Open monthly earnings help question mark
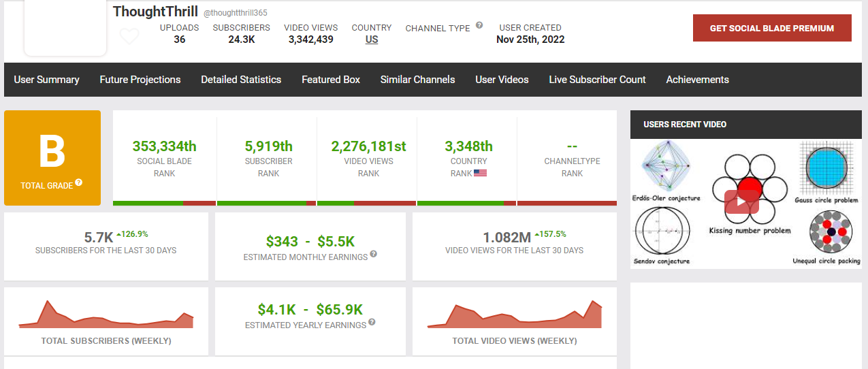The width and height of the screenshot is (868, 369). [x=373, y=255]
